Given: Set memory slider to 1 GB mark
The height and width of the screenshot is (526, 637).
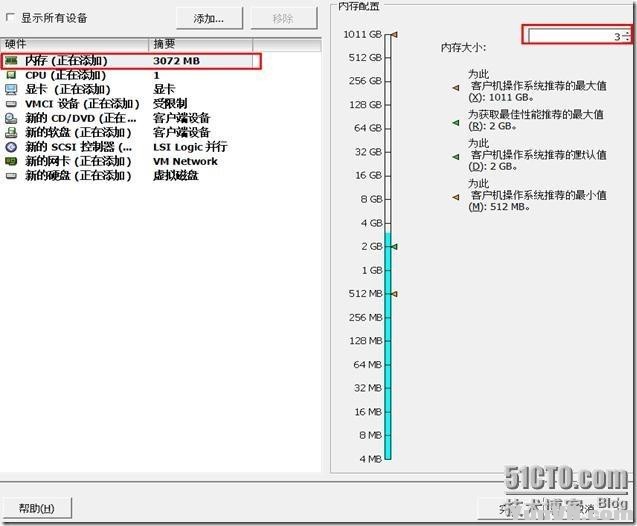Looking at the screenshot, I should point(388,270).
